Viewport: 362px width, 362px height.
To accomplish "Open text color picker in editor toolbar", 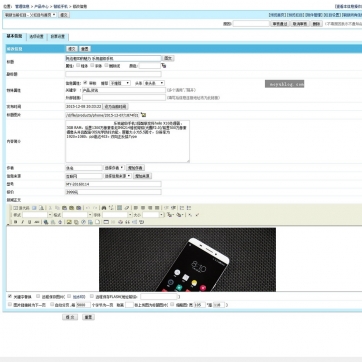I will click(x=170, y=215).
